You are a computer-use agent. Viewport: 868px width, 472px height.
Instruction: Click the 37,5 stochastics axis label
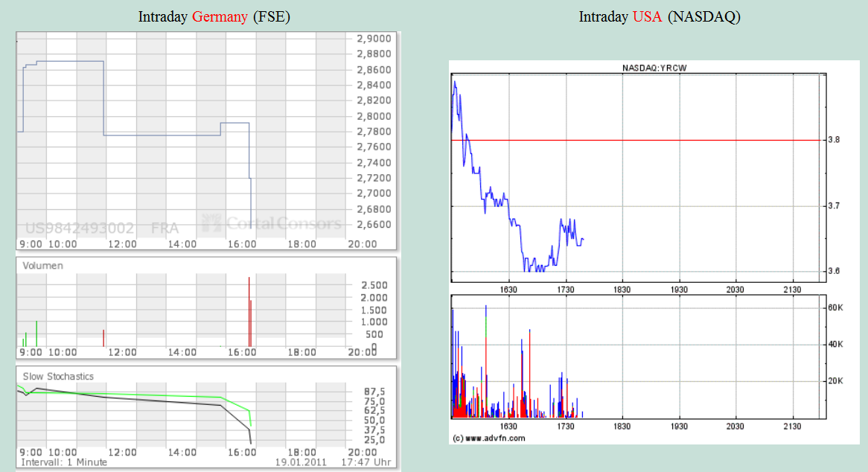tap(374, 430)
